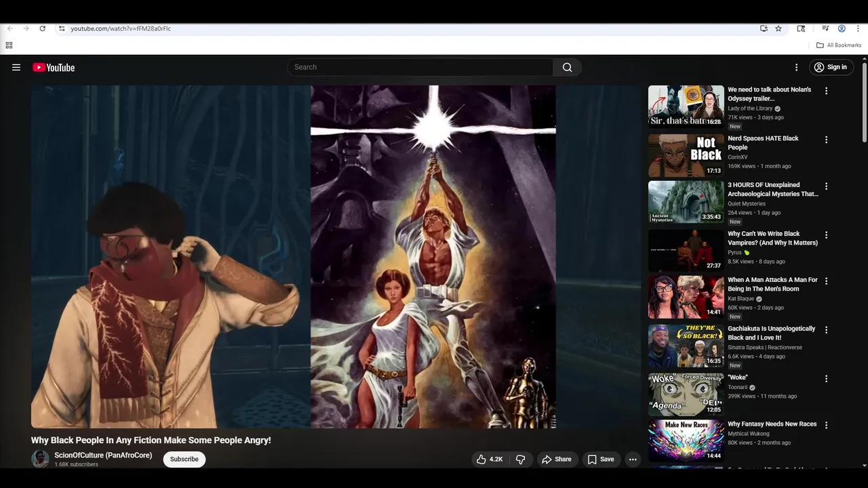This screenshot has height=488, width=868.
Task: Click the Sign in button
Action: (831, 67)
